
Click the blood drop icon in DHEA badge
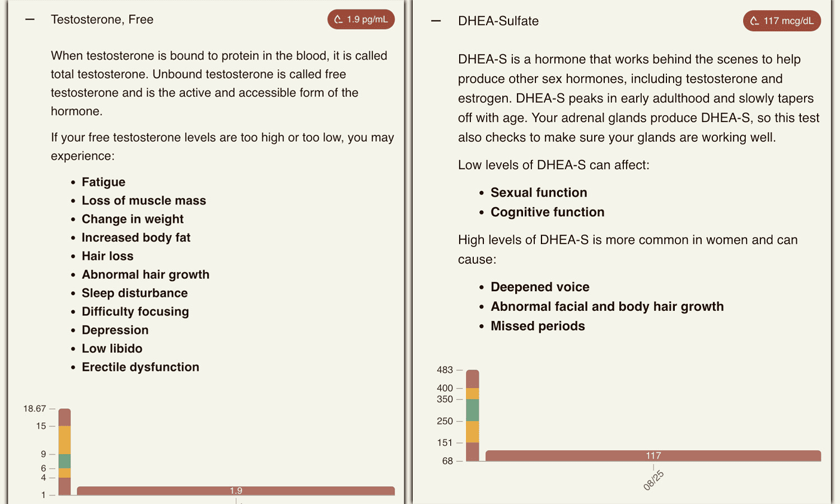click(754, 21)
